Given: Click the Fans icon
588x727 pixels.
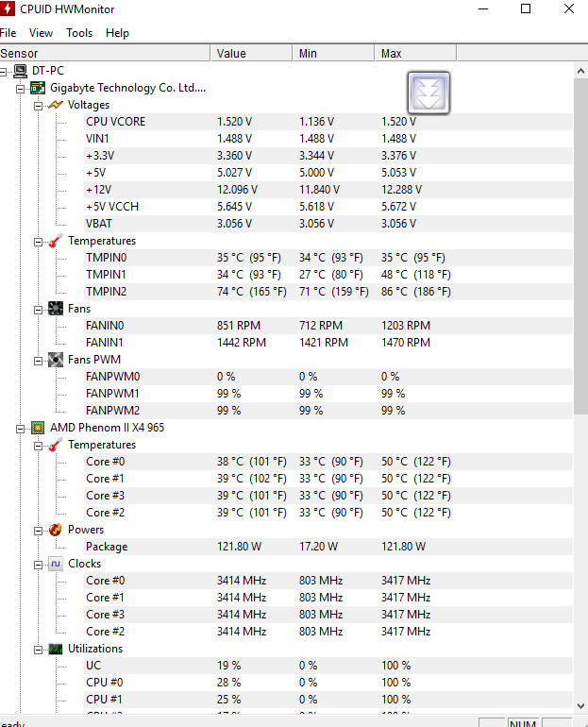Looking at the screenshot, I should coord(56,309).
